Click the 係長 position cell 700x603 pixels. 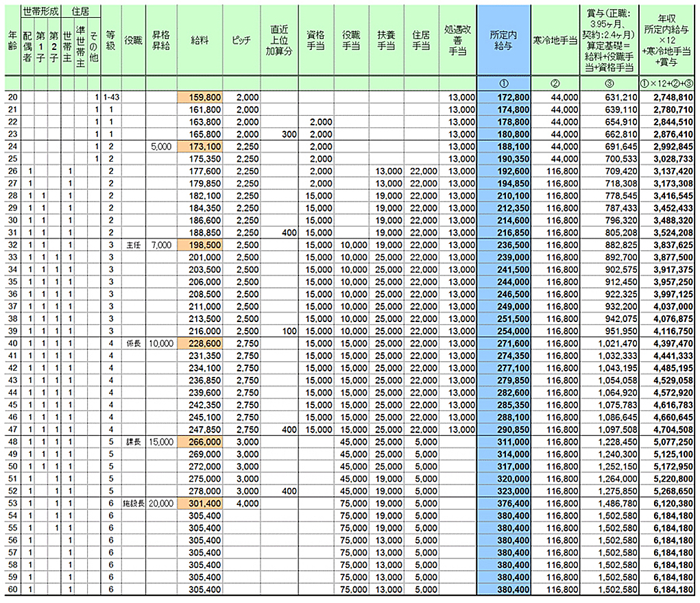(134, 342)
